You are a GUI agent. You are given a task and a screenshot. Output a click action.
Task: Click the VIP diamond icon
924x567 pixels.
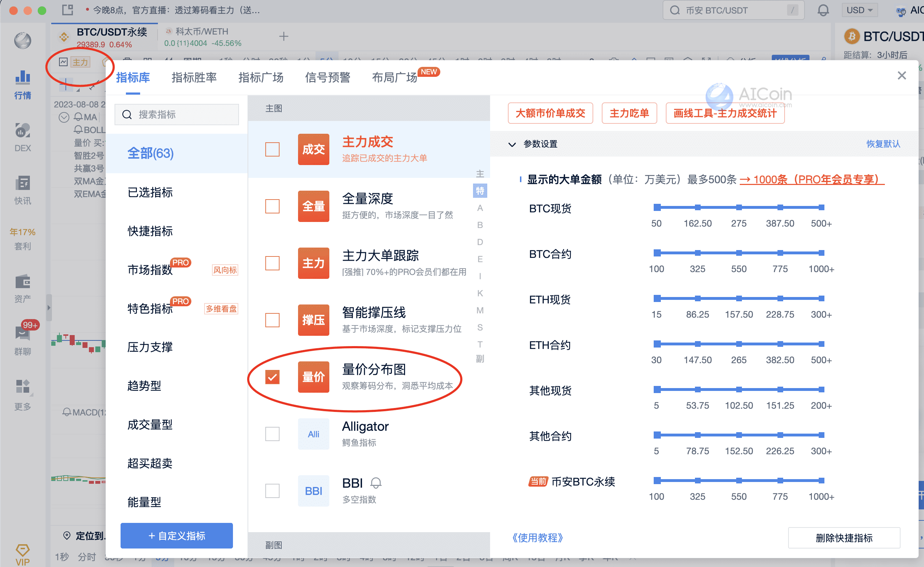[x=22, y=555]
